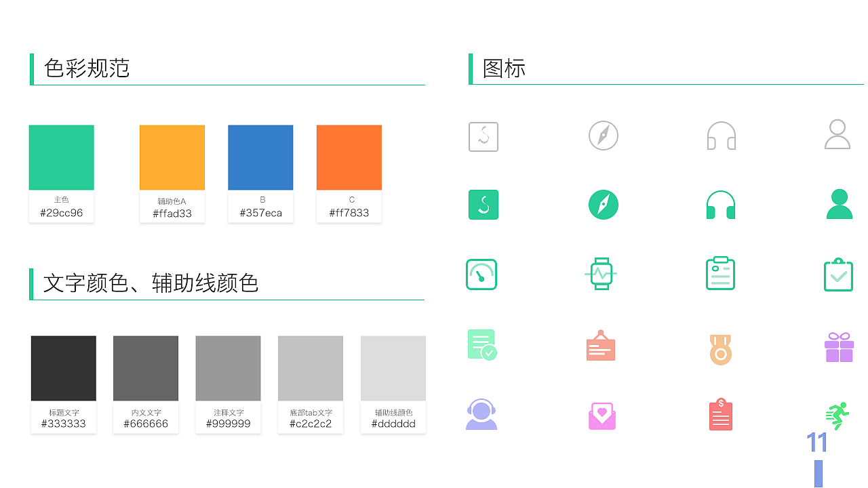Select the green compass icon

603,204
